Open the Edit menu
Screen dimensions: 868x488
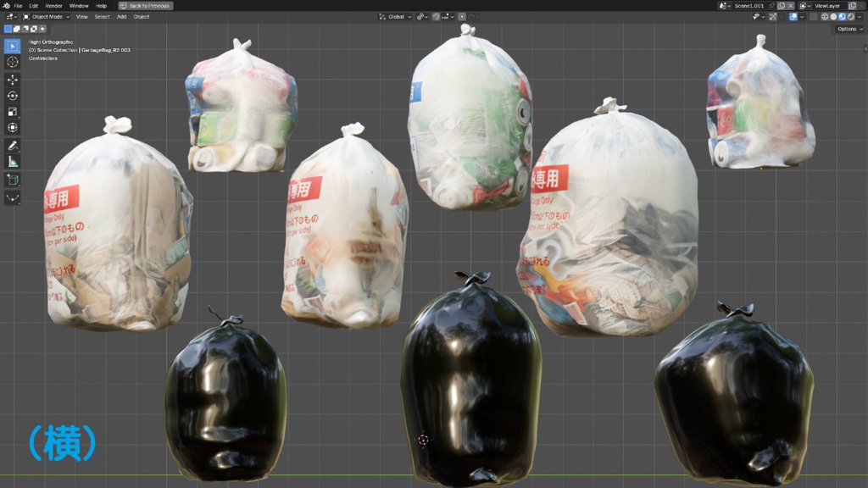point(33,6)
